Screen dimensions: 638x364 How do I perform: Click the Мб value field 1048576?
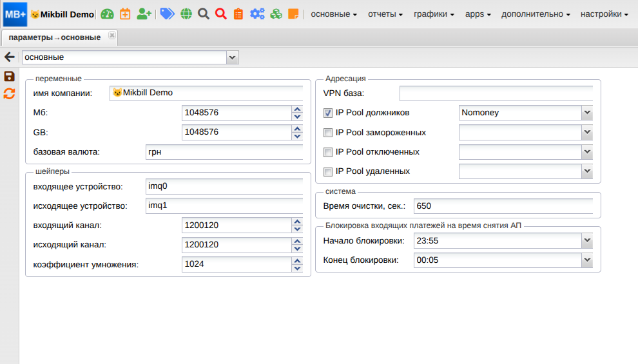point(237,113)
